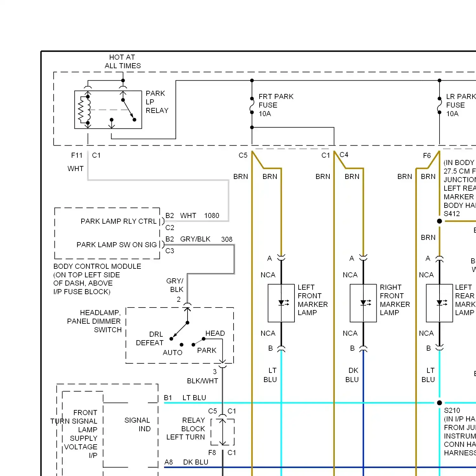The height and width of the screenshot is (476, 476).
Task: Click the 'LEFT FRONT MARKER LAMP' label
Action: tap(313, 300)
